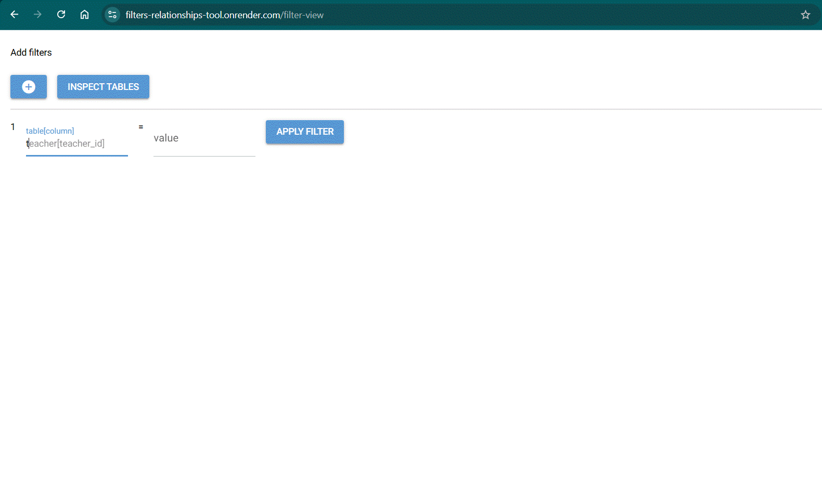Screen dimensions: 822x504
Task: Reload the current page
Action: click(x=61, y=15)
